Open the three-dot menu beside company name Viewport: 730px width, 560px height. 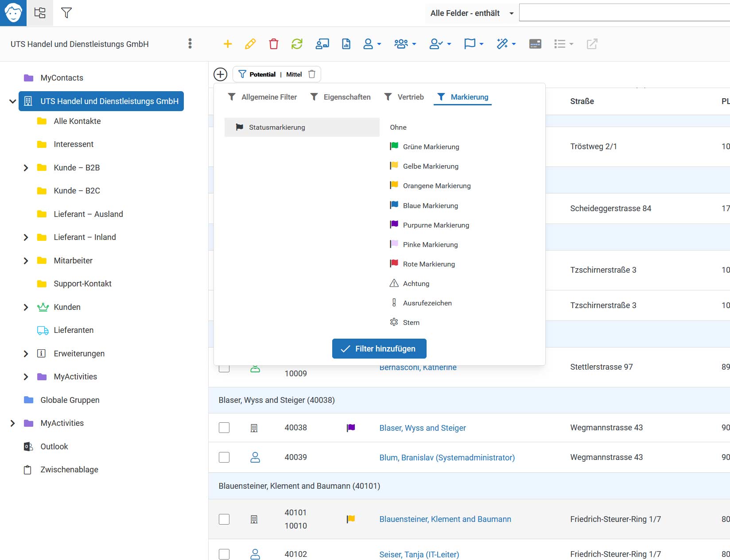[190, 43]
